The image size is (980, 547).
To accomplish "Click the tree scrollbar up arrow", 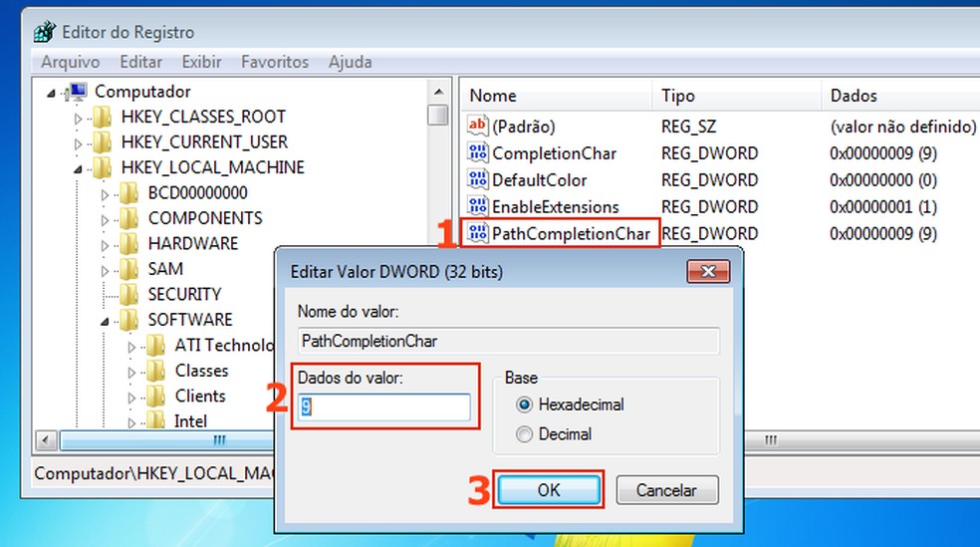I will click(438, 92).
